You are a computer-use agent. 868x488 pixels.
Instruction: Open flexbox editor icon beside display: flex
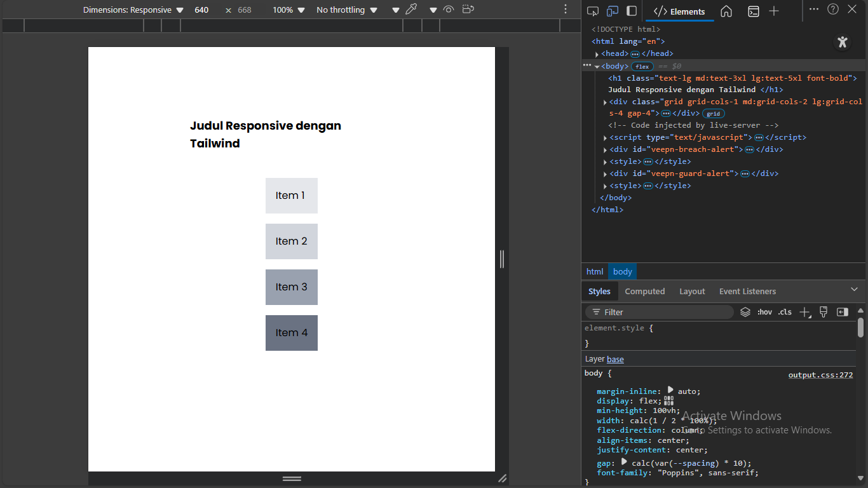point(668,400)
